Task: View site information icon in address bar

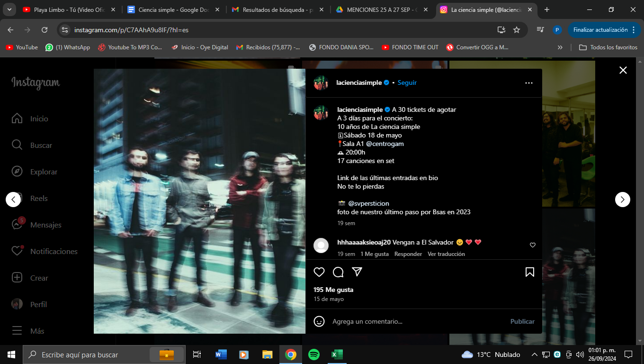Action: (65, 30)
